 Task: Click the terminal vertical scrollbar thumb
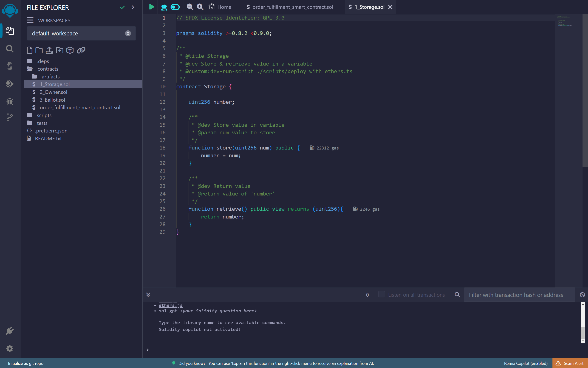tap(583, 333)
